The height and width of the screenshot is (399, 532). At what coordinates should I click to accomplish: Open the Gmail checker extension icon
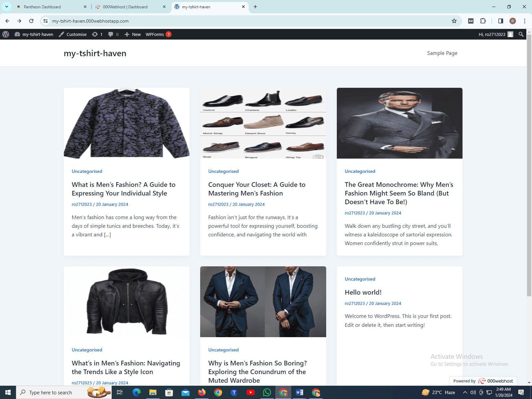click(471, 21)
